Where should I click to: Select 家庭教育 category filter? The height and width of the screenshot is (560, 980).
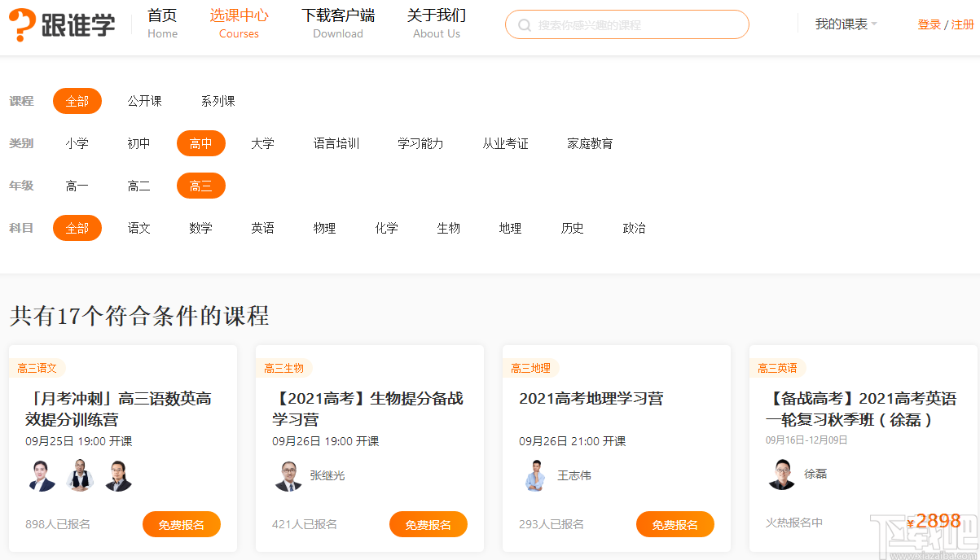pos(590,143)
